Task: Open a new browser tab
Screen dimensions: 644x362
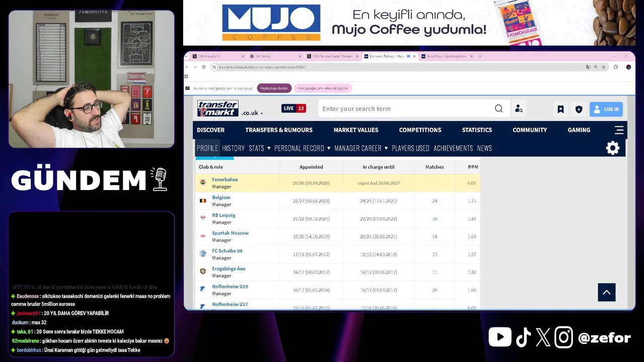Action: tap(479, 56)
